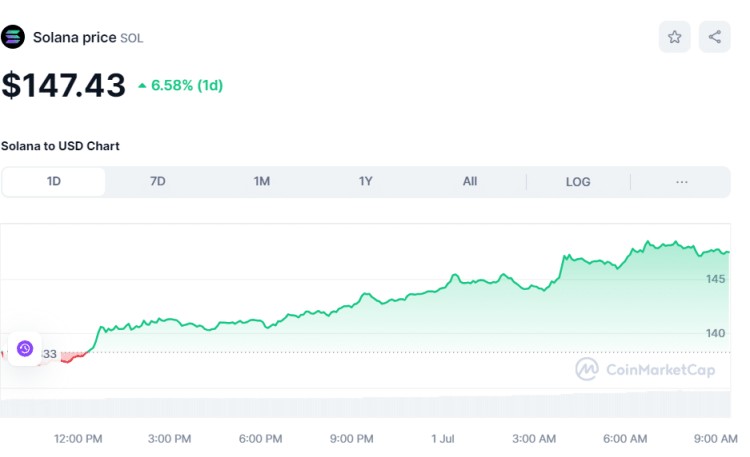Select the Solana price heading
The image size is (750, 457).
[75, 37]
